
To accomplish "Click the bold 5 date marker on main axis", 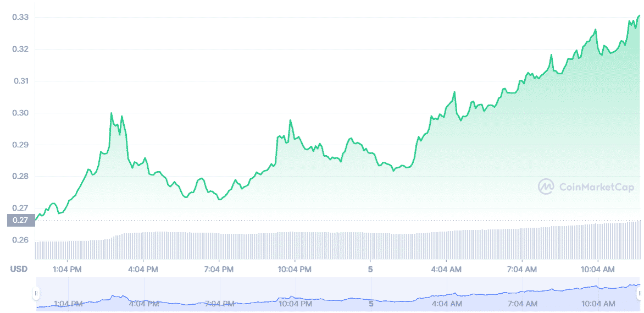I will pyautogui.click(x=371, y=269).
